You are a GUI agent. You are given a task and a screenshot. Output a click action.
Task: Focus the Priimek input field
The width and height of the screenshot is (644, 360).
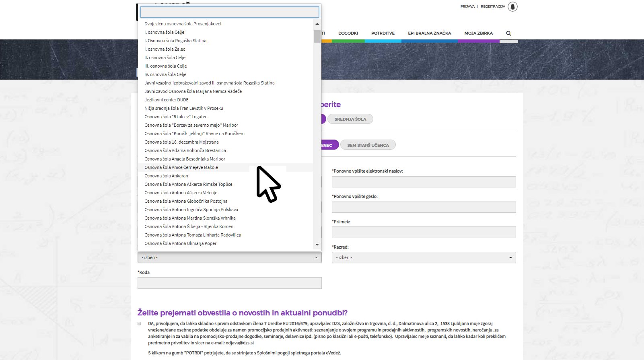click(x=424, y=232)
